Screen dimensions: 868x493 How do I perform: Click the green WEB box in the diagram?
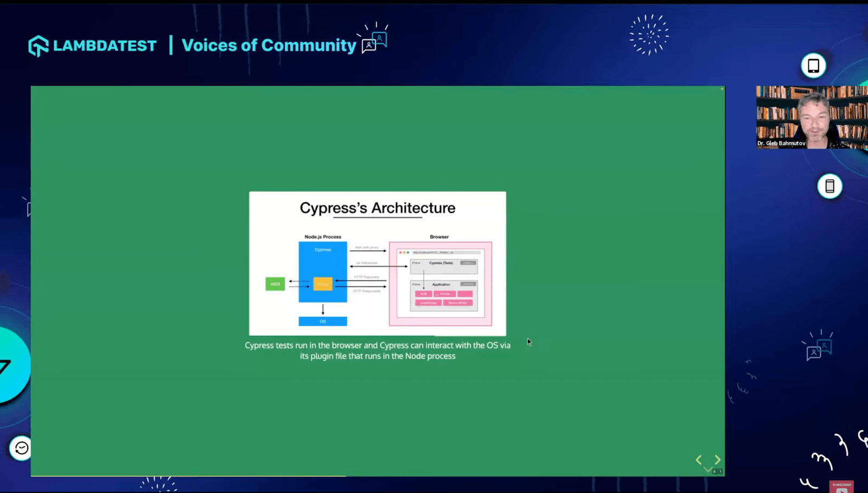tap(275, 284)
